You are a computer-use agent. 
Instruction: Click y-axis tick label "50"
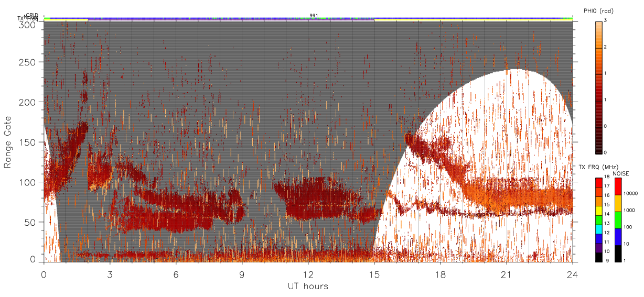tap(31, 222)
